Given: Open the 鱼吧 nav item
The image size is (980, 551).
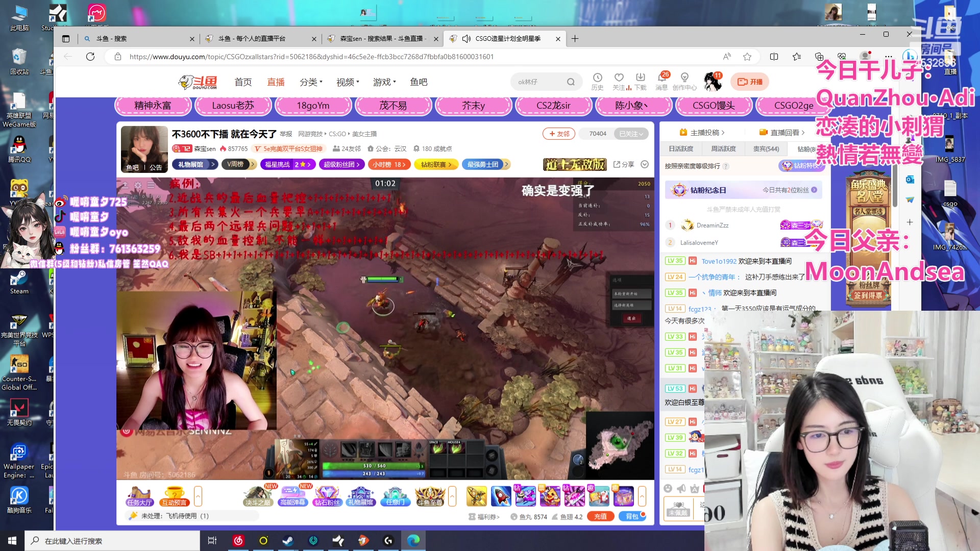Looking at the screenshot, I should [x=419, y=82].
